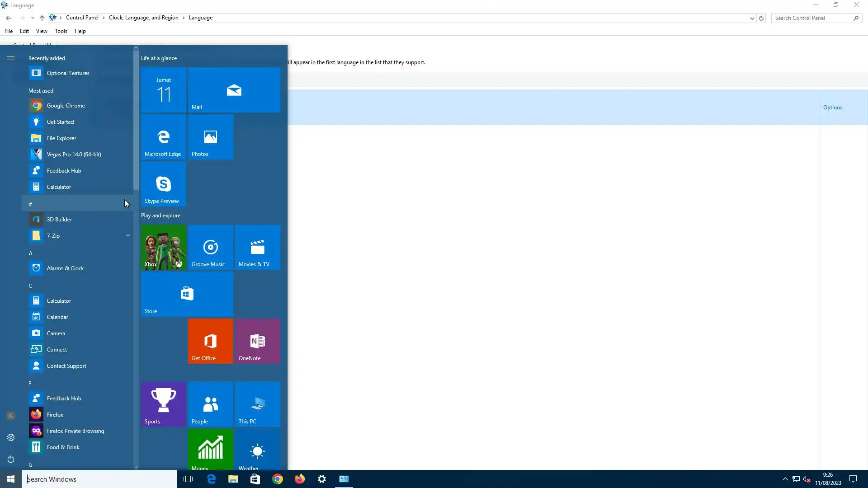Go to Clock, Language, and Region breadcrumb
This screenshot has height=488, width=868.
143,18
